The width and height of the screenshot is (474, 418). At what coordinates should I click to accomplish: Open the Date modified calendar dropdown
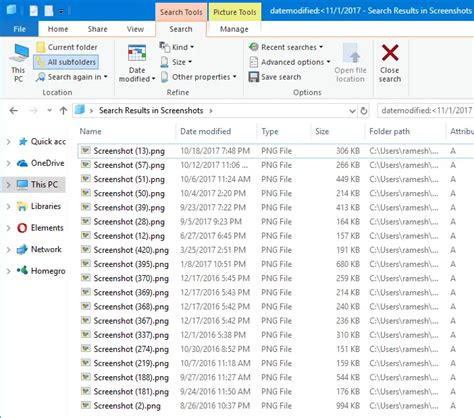click(137, 63)
